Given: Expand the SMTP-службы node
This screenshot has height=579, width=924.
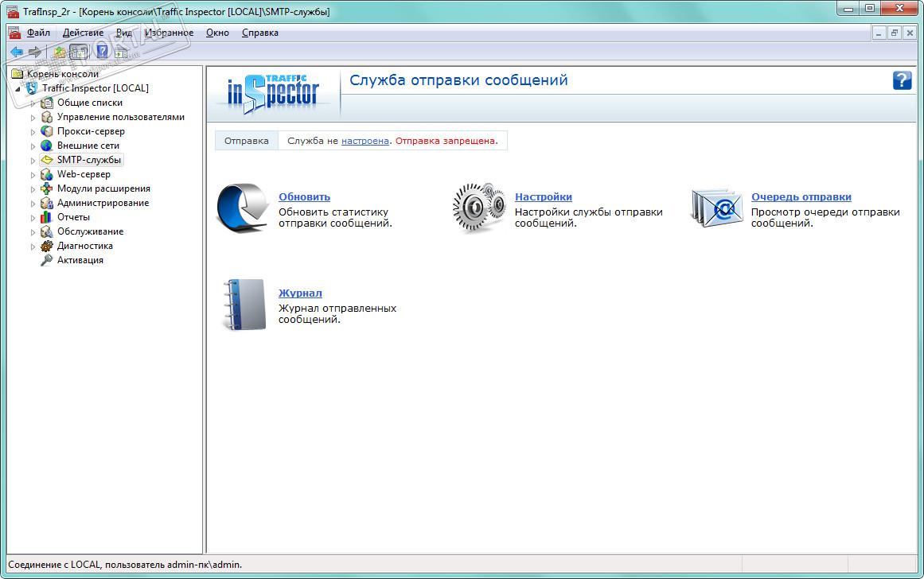Looking at the screenshot, I should coord(33,160).
